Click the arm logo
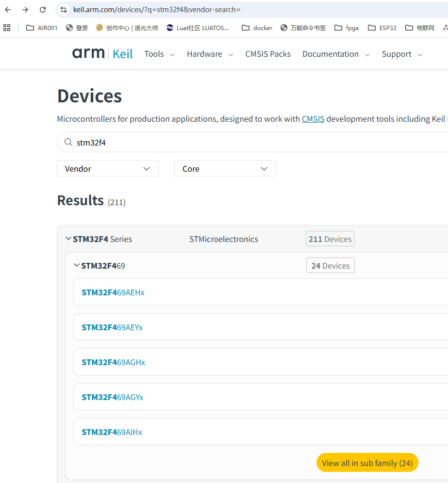The height and width of the screenshot is (483, 448). (88, 53)
